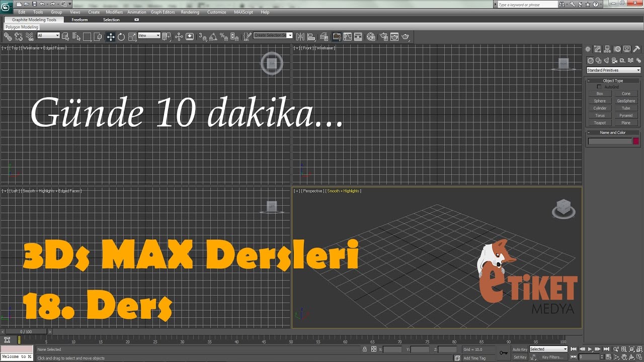644x362 pixels.
Task: Create a Box primitive
Action: point(600,94)
